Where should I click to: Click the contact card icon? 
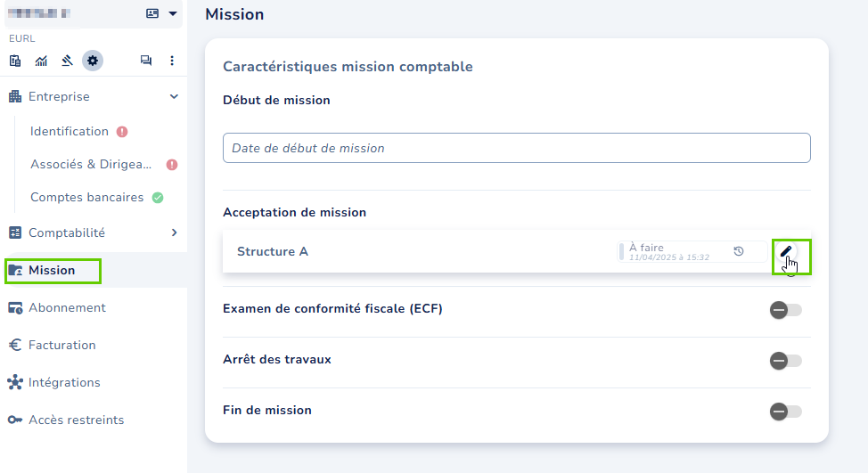coord(152,13)
